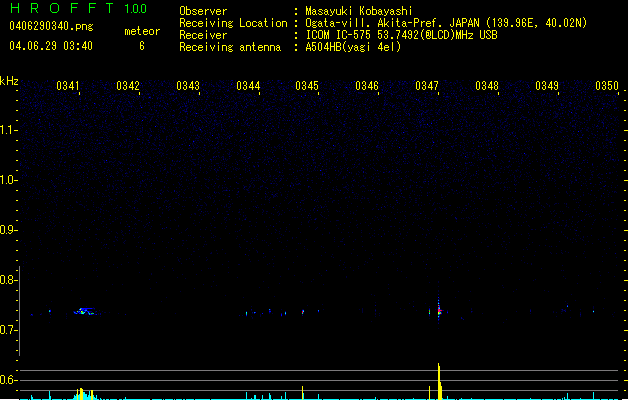Click the kHz axis unit label

point(9,81)
